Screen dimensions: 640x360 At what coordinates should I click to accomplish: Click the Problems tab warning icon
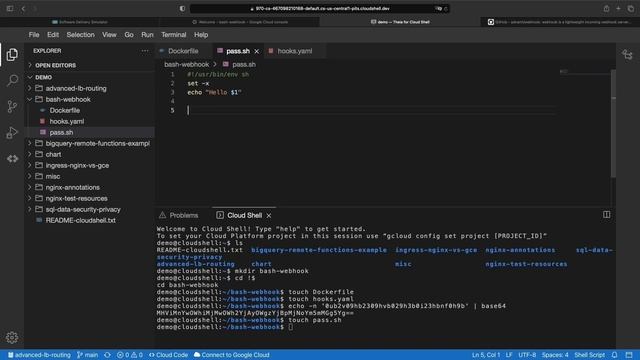click(x=162, y=215)
